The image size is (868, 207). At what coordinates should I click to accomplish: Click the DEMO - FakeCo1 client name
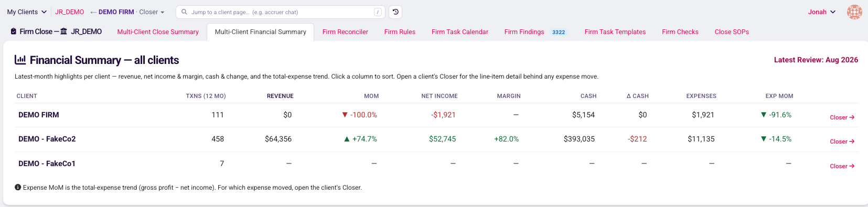click(x=47, y=164)
